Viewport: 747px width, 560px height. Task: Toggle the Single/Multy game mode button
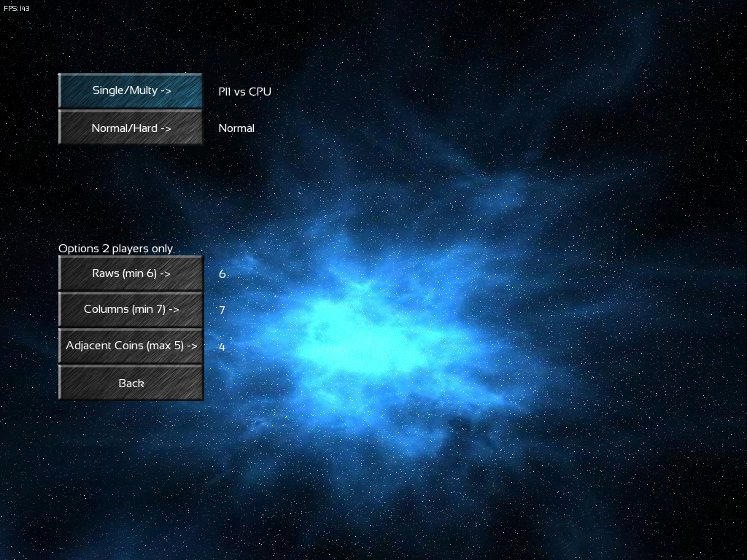coord(131,91)
